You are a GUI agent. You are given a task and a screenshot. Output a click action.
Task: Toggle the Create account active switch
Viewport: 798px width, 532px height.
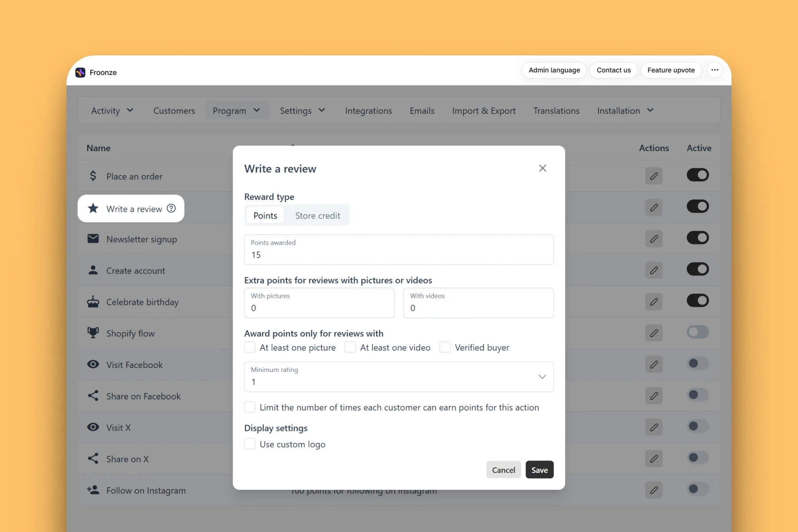(698, 269)
